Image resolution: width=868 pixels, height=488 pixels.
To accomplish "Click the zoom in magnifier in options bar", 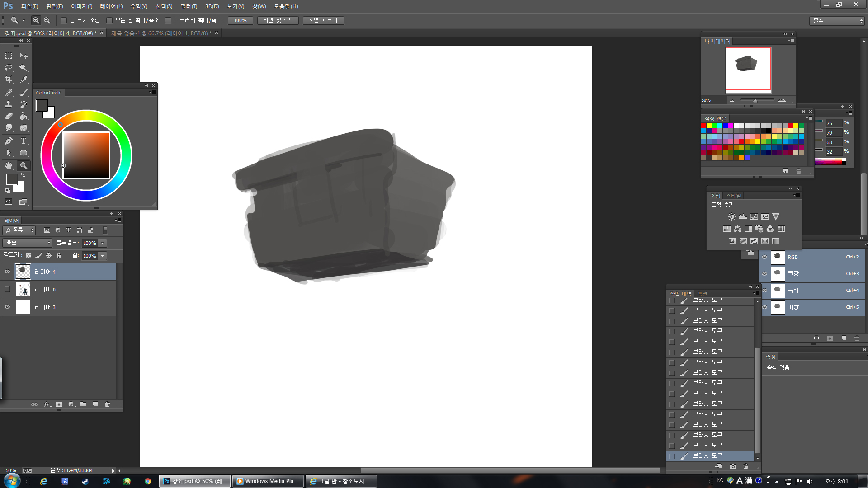I will pyautogui.click(x=36, y=20).
